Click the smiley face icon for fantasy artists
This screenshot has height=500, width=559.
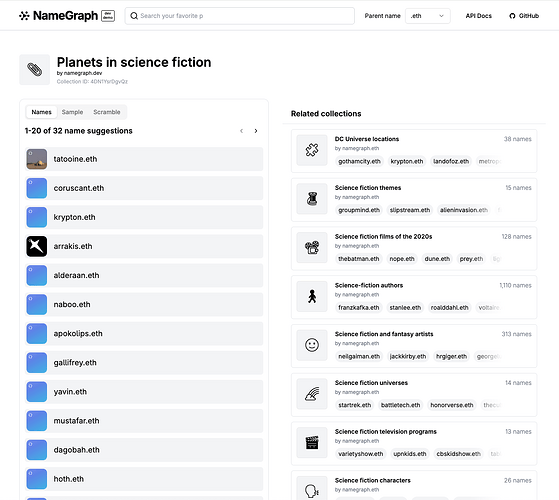click(312, 345)
